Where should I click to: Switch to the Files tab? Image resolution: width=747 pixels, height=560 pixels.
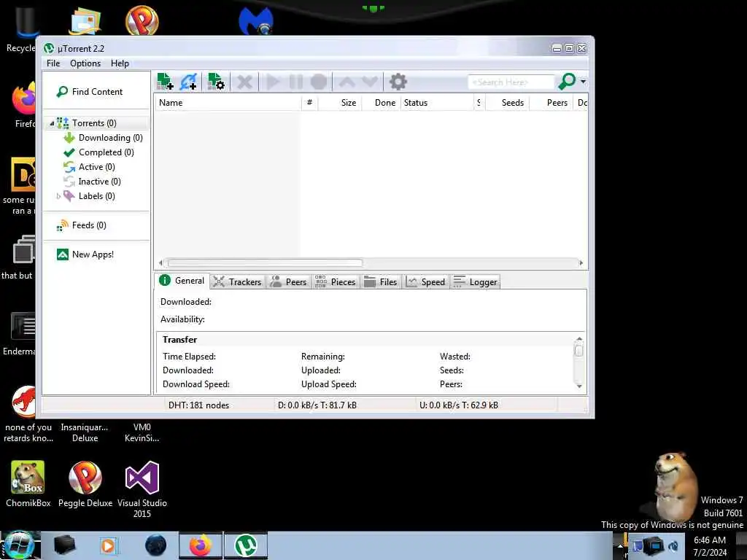[381, 282]
